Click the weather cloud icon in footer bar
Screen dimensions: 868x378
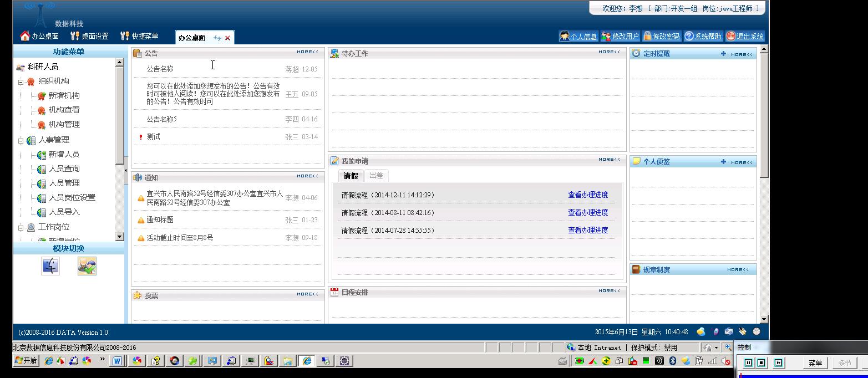(701, 332)
